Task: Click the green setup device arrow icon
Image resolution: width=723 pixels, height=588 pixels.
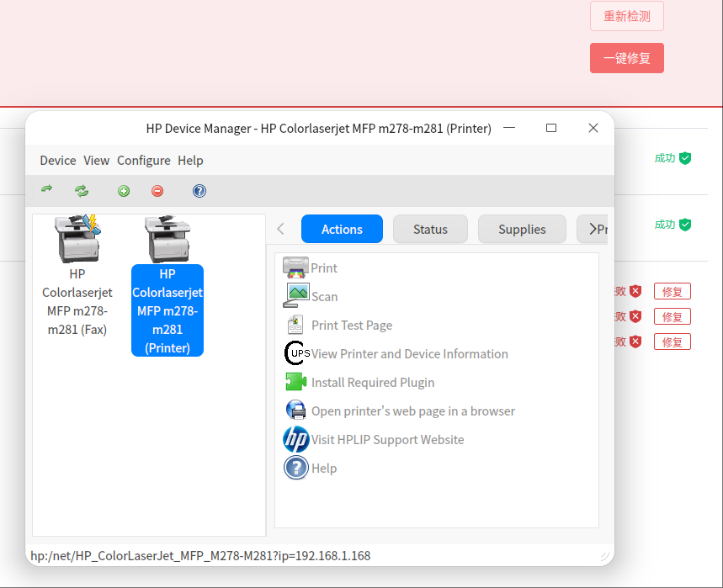Action: [46, 189]
